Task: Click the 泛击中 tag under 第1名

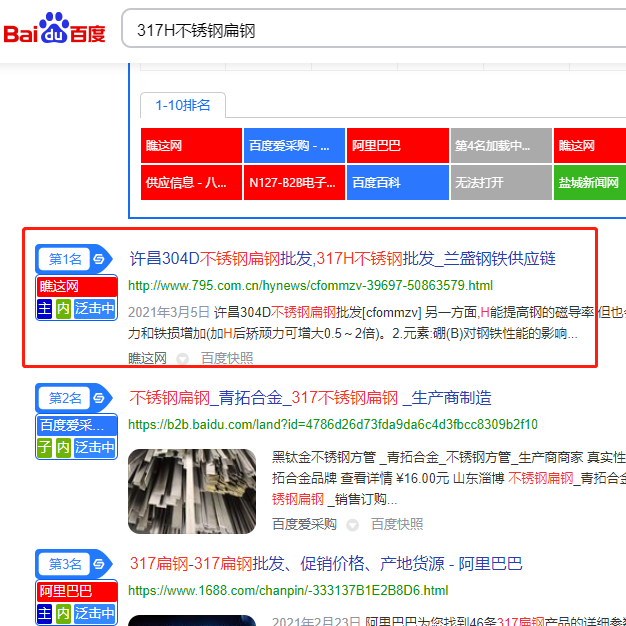Action: (95, 309)
